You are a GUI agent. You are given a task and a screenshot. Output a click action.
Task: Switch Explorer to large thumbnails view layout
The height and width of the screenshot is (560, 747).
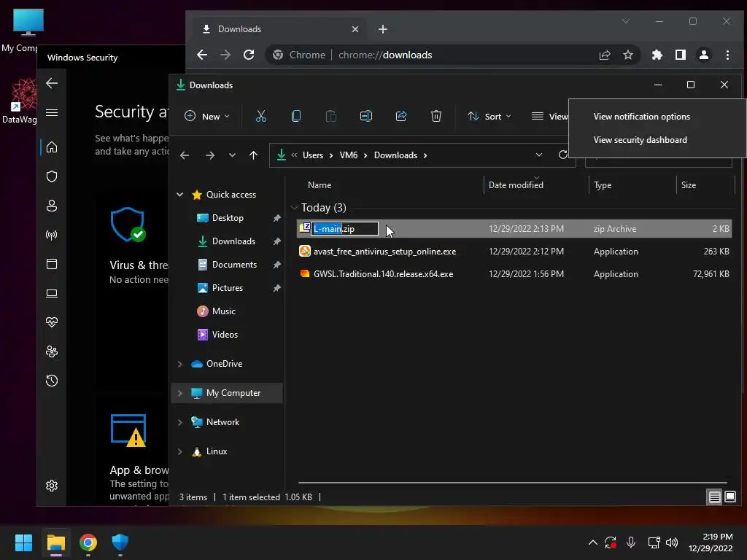pos(729,497)
